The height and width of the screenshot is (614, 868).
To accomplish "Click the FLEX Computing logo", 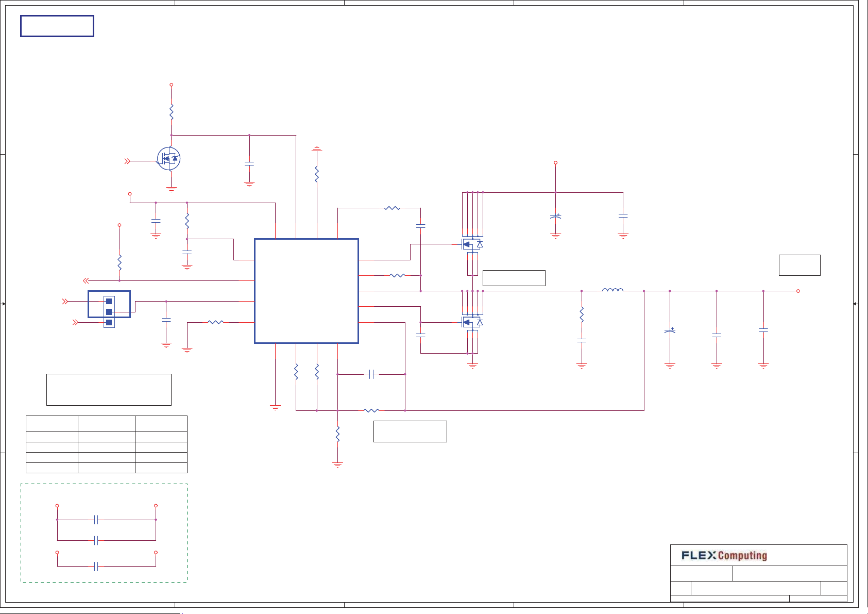I will [x=724, y=555].
